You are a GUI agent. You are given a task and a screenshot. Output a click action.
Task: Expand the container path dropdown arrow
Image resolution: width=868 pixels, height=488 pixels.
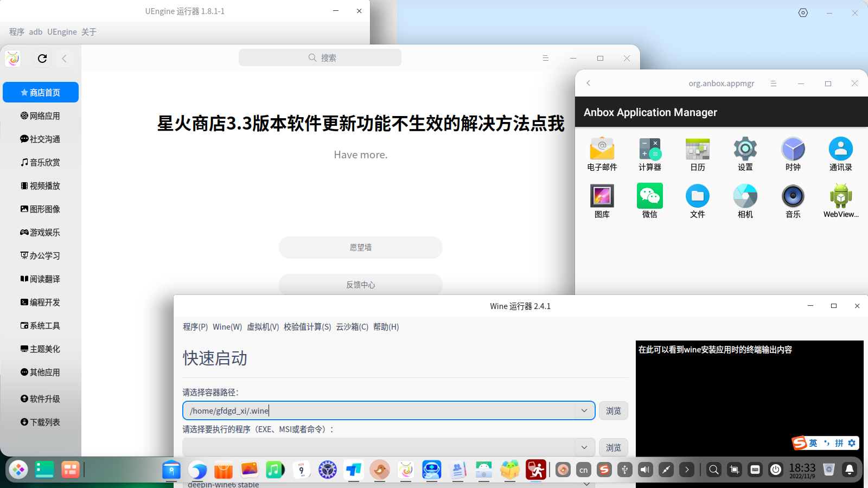point(584,410)
